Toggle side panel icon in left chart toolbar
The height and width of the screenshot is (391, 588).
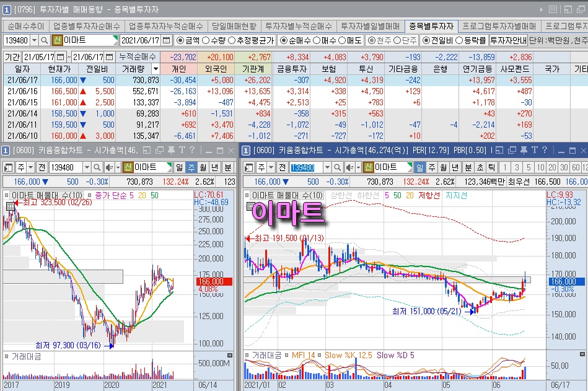(x=8, y=167)
